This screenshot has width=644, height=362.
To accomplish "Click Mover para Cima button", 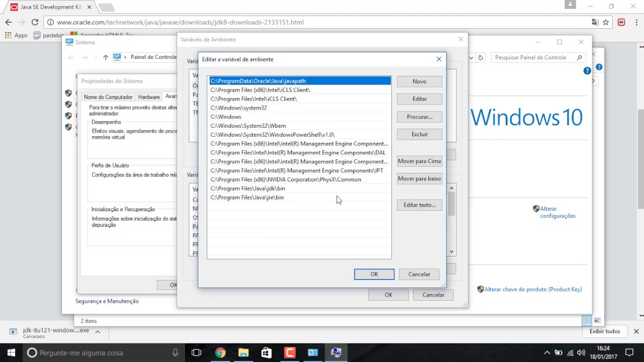I will pos(419,161).
